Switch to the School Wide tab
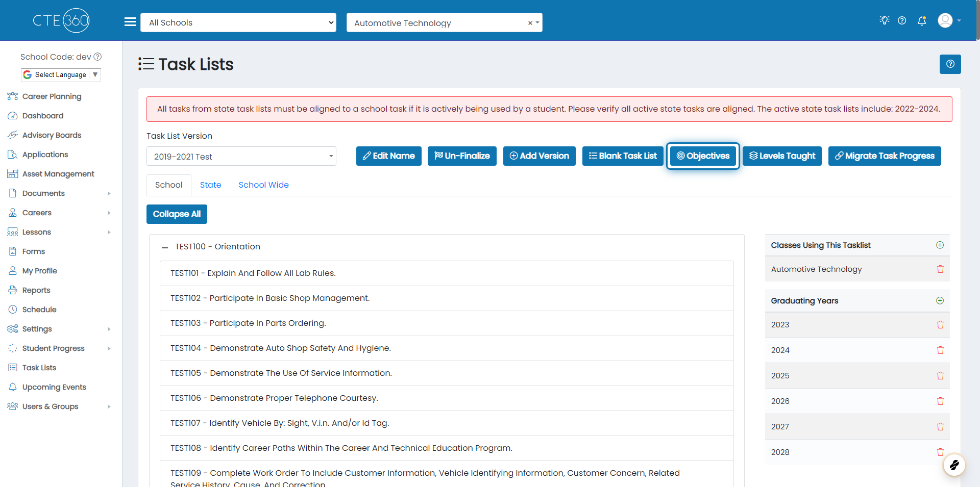The image size is (980, 487). click(x=263, y=185)
